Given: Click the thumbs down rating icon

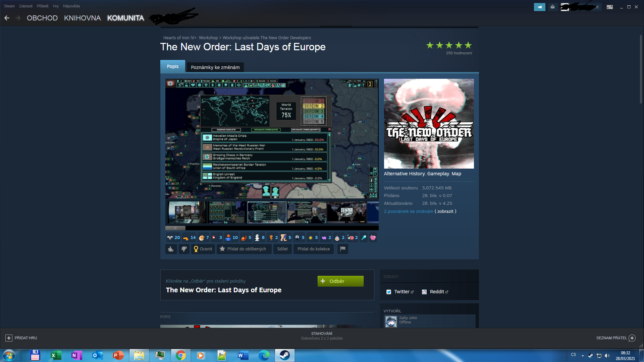Looking at the screenshot, I should point(184,249).
